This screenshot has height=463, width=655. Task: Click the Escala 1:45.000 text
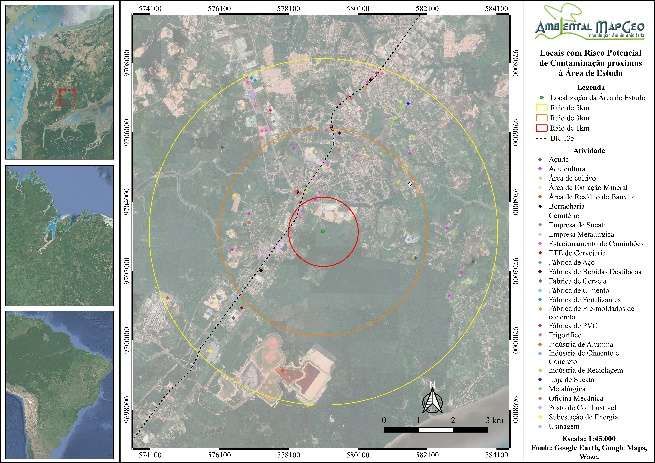coord(588,441)
